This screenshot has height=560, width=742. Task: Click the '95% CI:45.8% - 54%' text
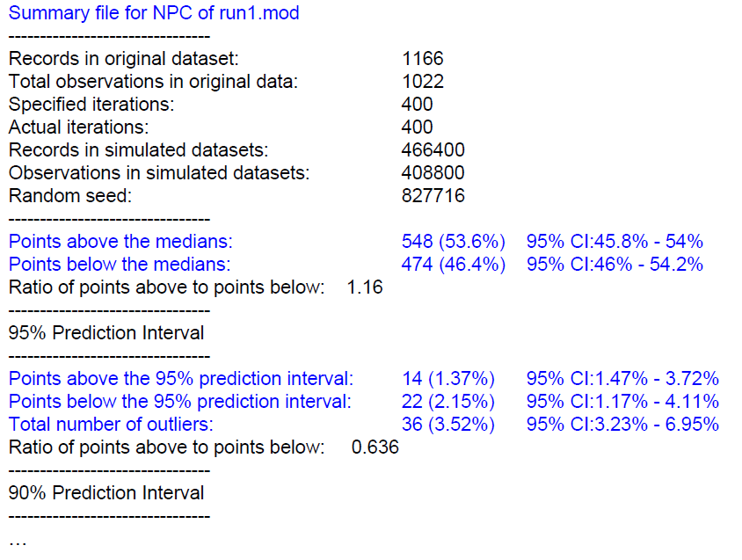pyautogui.click(x=615, y=242)
